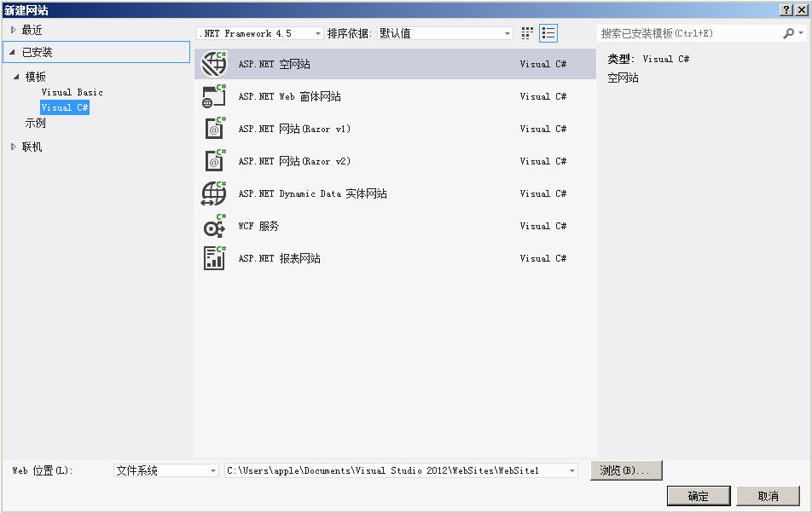Select ASP.NET 网站(Razor v1) text
812x513 pixels.
[x=294, y=129]
